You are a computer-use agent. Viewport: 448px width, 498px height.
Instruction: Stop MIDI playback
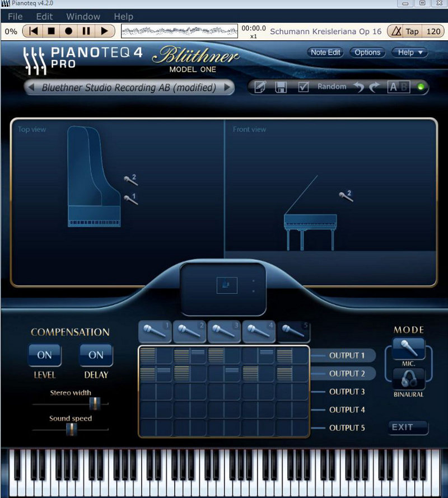coord(51,31)
